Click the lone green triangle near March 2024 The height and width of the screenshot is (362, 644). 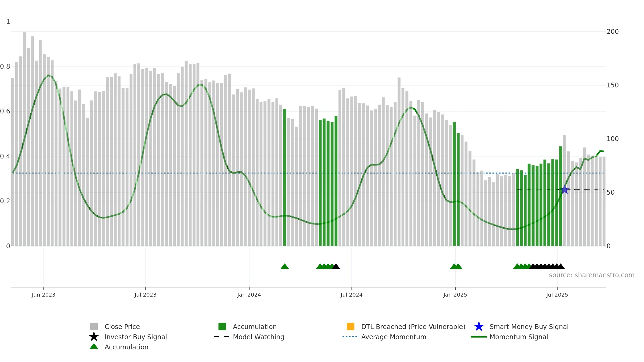(x=285, y=266)
